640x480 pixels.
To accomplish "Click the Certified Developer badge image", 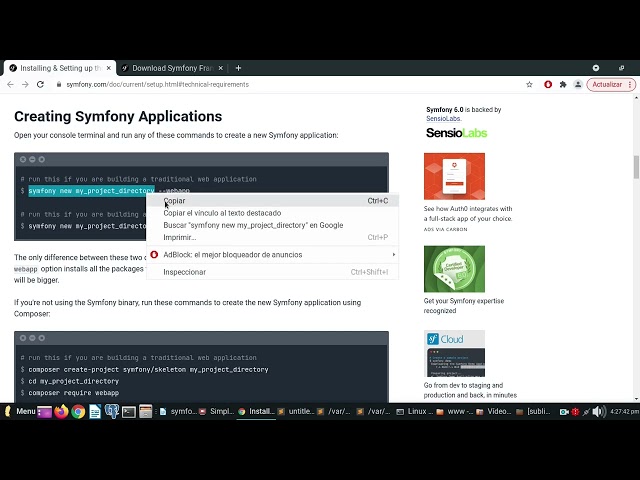I will (454, 269).
